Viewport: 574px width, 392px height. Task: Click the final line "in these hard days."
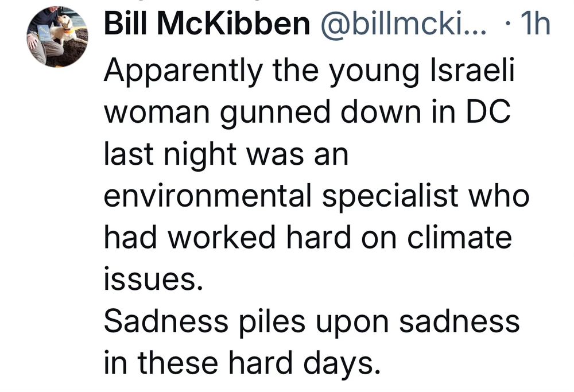click(x=242, y=362)
